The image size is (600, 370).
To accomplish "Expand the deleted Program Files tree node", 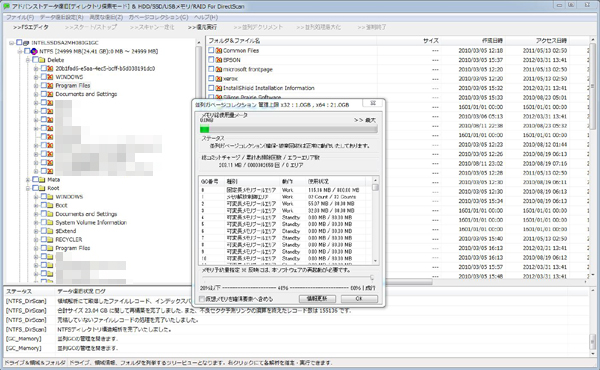I will [36, 86].
